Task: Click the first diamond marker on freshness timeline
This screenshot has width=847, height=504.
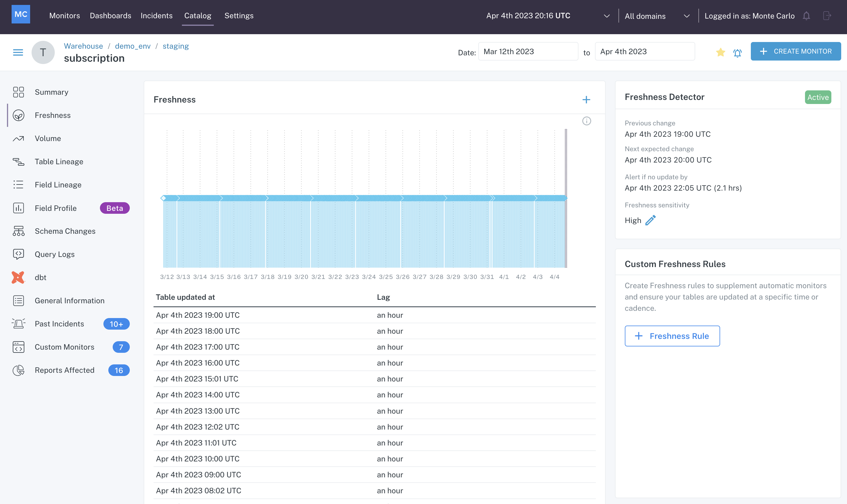Action: click(163, 198)
